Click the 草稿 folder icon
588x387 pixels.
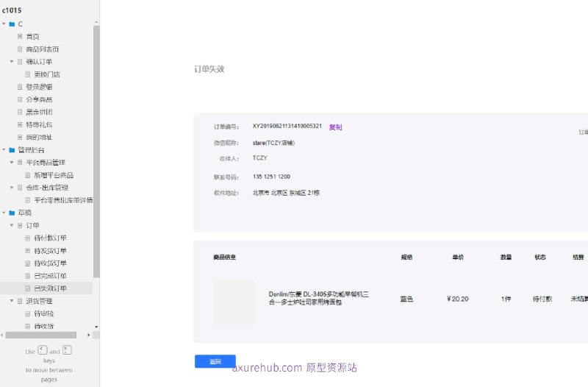pos(12,213)
